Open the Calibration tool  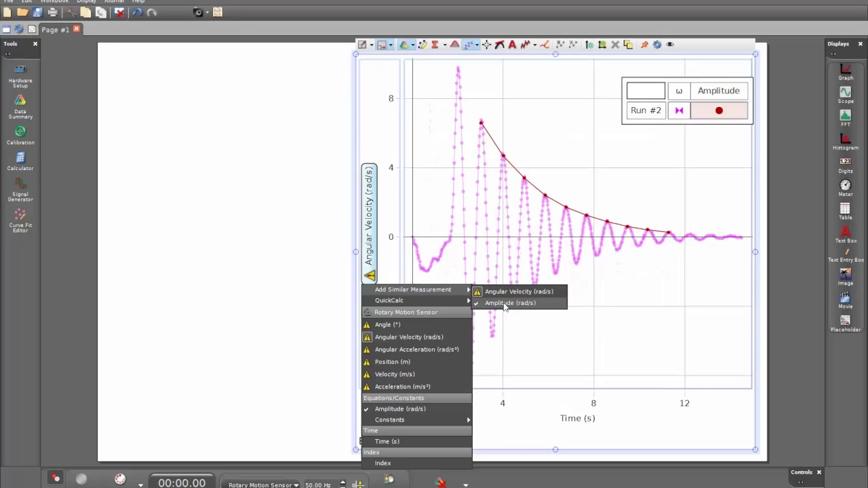click(x=20, y=136)
